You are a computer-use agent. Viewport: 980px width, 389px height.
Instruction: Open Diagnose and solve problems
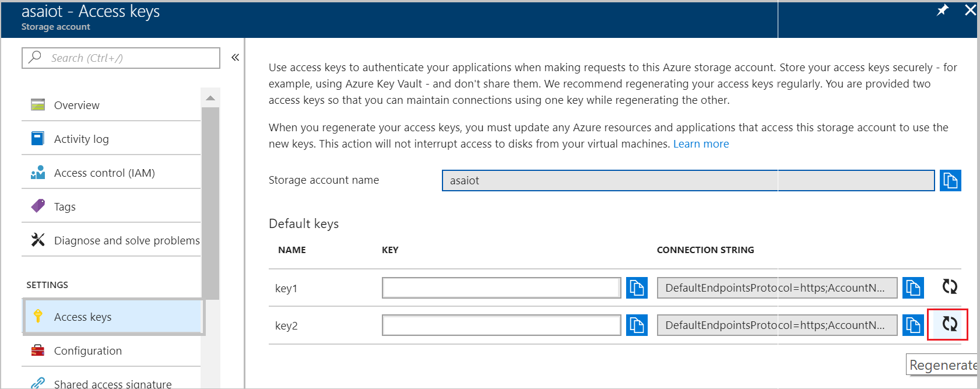[127, 240]
